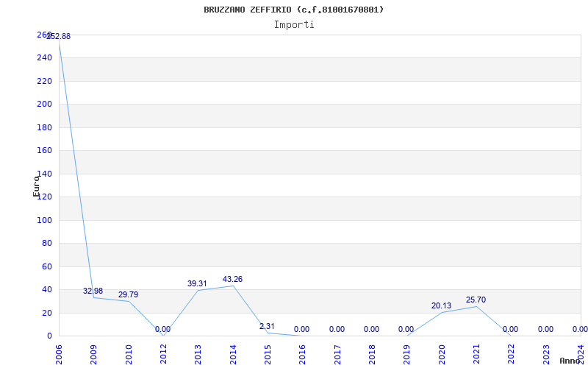Select data label 252.66
The width and height of the screenshot is (588, 368).
[x=59, y=36]
